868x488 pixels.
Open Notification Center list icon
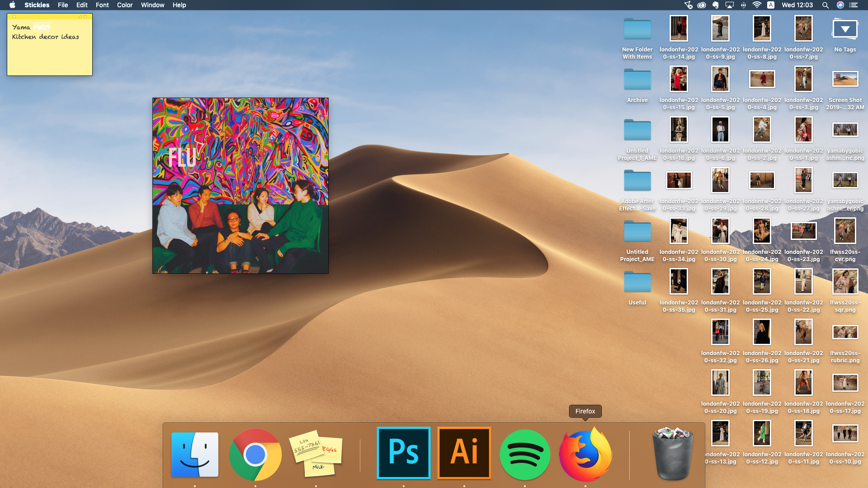[854, 5]
